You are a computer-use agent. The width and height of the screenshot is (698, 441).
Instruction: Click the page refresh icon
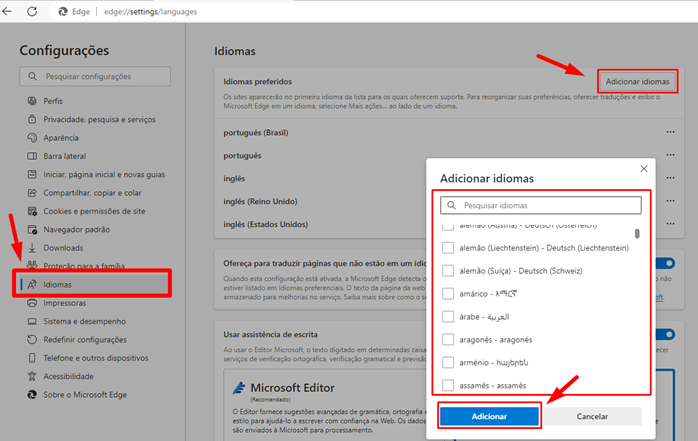pos(34,10)
